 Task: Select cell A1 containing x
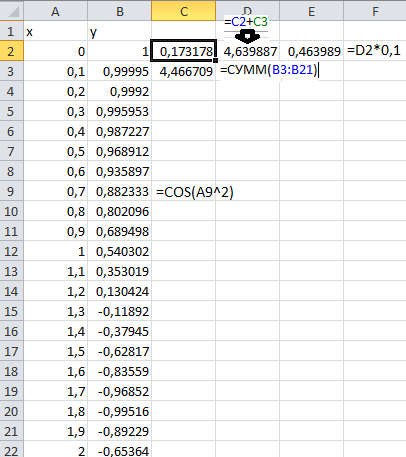(x=56, y=31)
